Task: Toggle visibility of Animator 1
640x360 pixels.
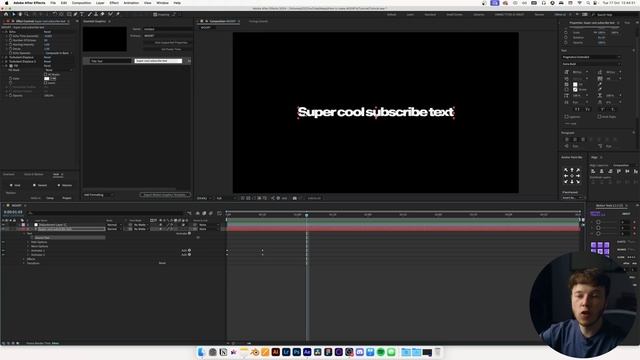Action: pyautogui.click(x=3, y=250)
